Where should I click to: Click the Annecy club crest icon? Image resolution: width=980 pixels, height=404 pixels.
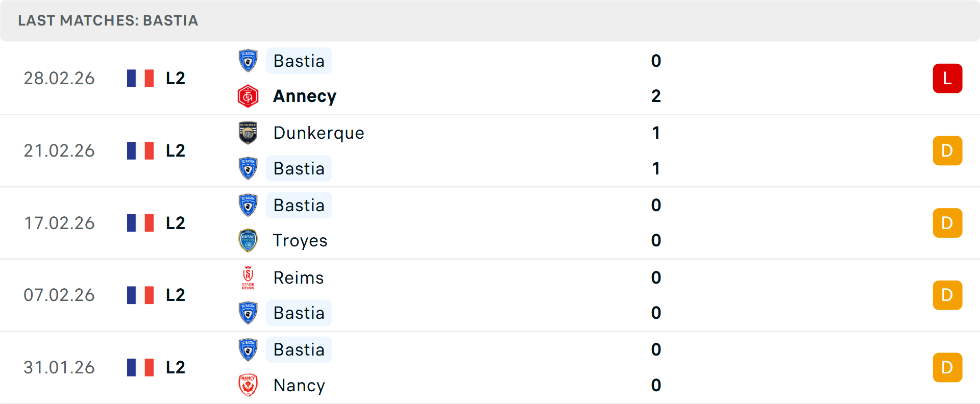[x=248, y=96]
